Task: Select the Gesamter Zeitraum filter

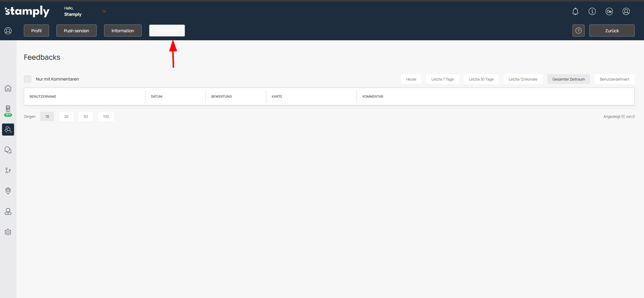Action: [x=568, y=79]
